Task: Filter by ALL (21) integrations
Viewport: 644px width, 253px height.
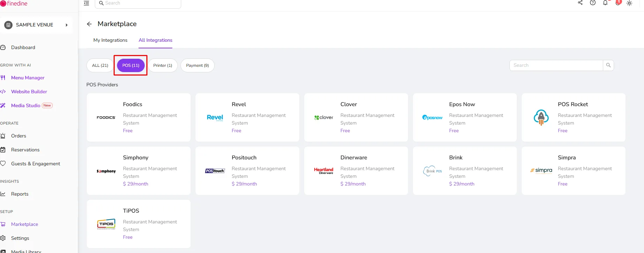Action: point(100,65)
